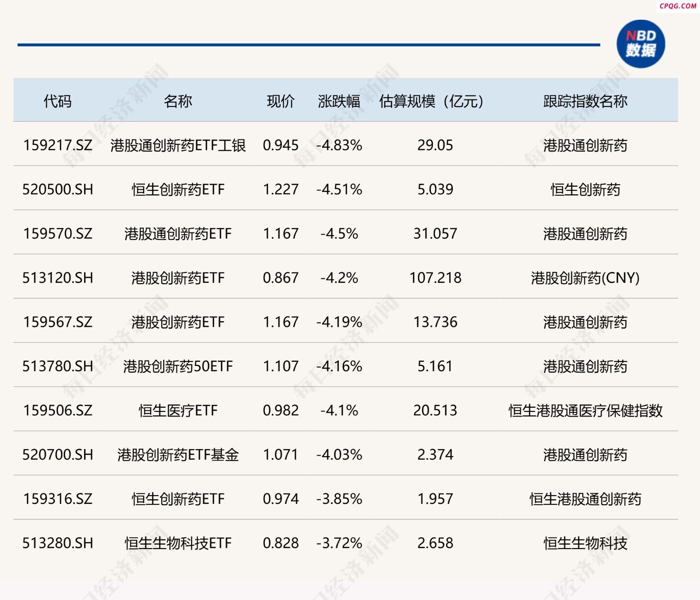The height and width of the screenshot is (600, 700).
Task: Click index name 恒生港股通创新药
Action: [585, 499]
